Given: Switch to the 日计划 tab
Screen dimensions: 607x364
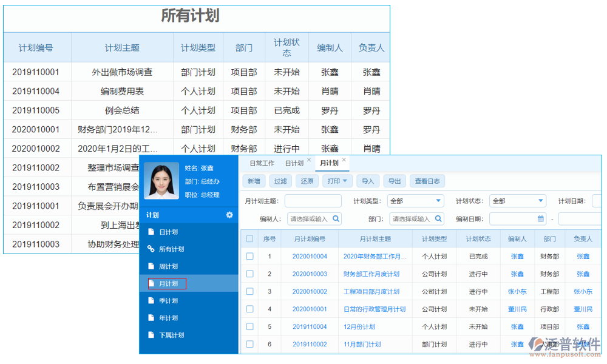Looking at the screenshot, I should (x=294, y=162).
